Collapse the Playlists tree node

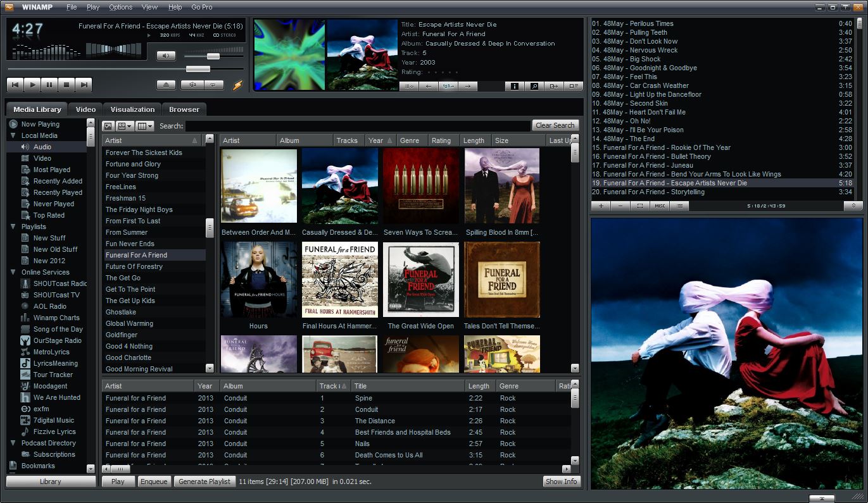click(13, 227)
